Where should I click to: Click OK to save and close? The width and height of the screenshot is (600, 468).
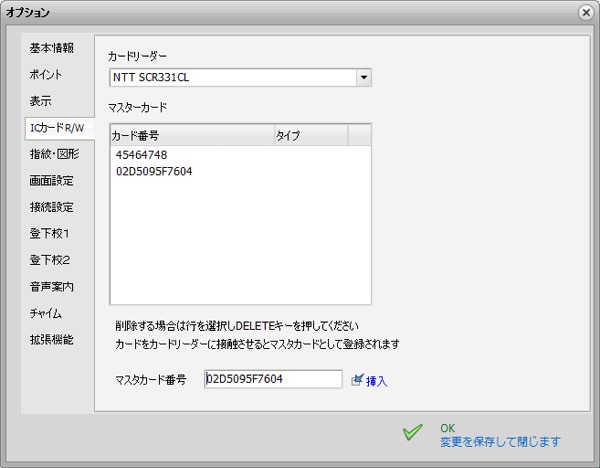click(447, 428)
